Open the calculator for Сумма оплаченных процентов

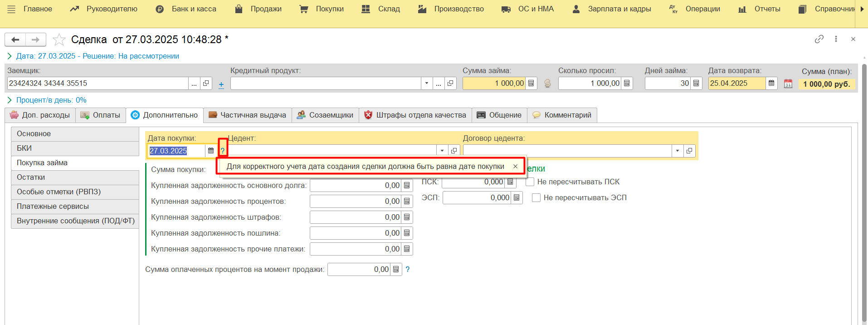[396, 269]
